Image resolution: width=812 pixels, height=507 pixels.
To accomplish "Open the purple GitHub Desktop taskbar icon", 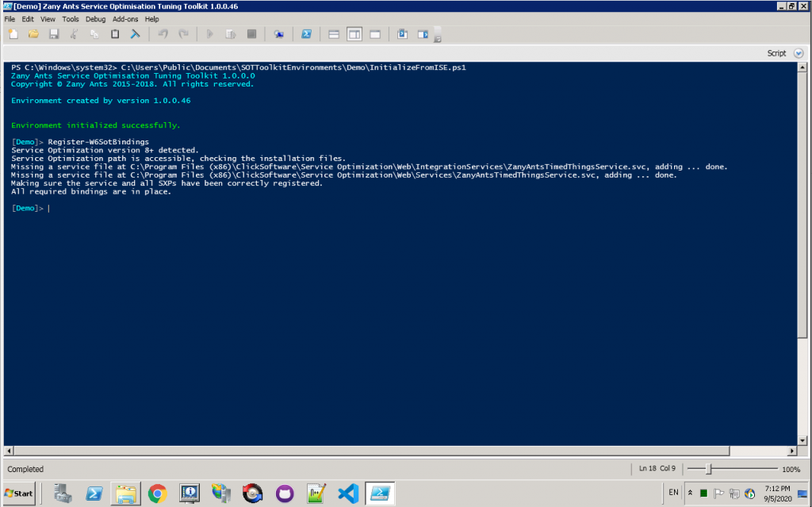I will point(285,493).
